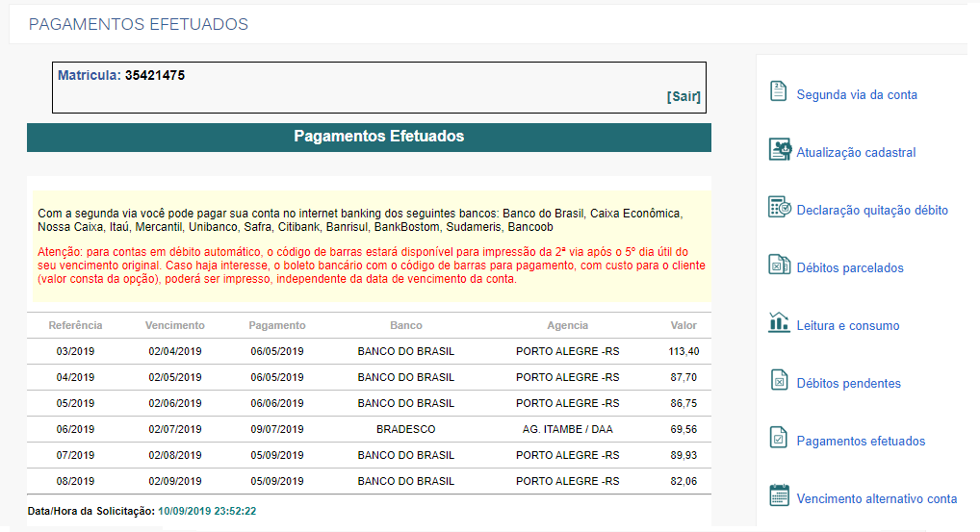Open the Segunda via da conta link
The width and height of the screenshot is (980, 532).
coord(857,95)
